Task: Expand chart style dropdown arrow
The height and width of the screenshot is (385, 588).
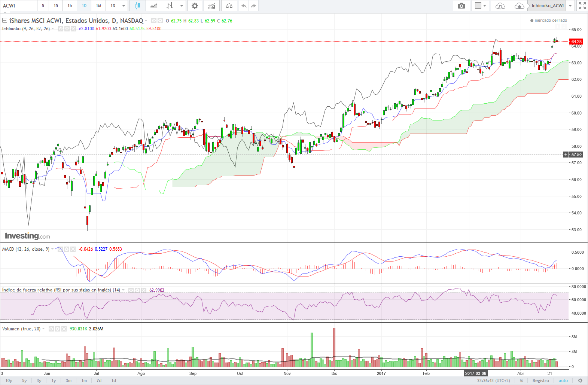Action: tap(182, 6)
